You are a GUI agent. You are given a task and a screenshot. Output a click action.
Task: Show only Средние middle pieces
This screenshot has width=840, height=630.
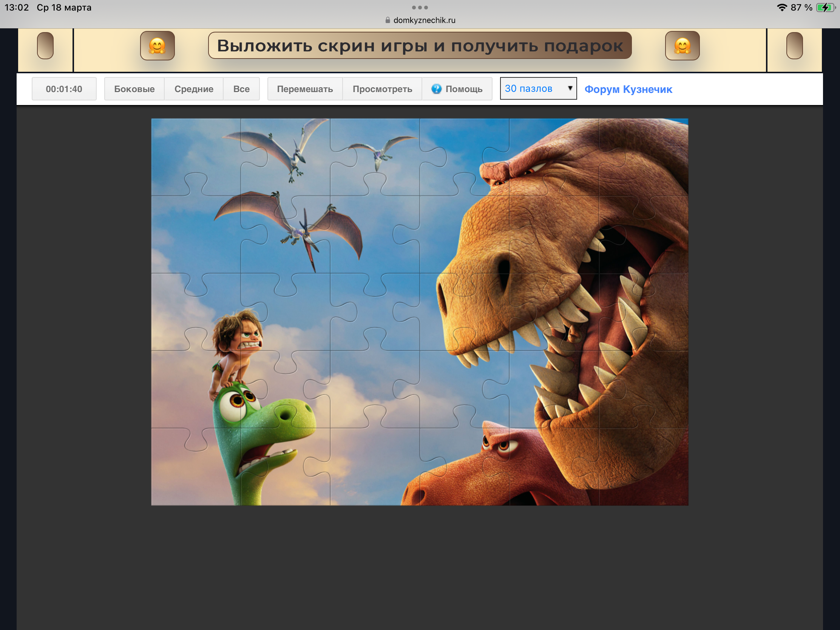pos(194,89)
